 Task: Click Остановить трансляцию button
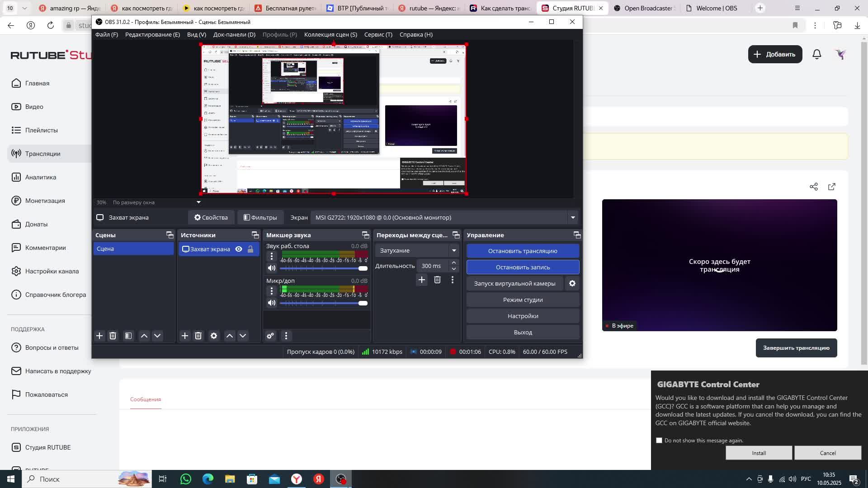point(523,251)
